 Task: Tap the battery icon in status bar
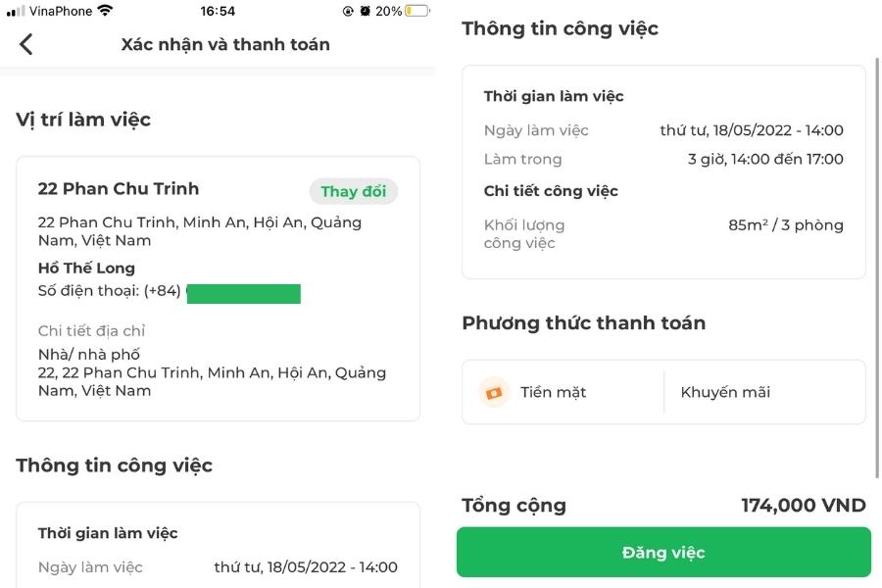click(416, 11)
